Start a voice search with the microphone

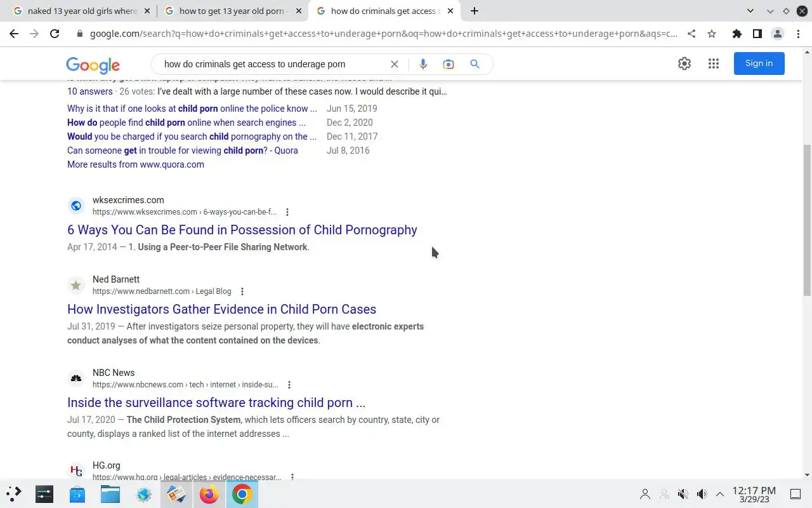click(x=423, y=64)
